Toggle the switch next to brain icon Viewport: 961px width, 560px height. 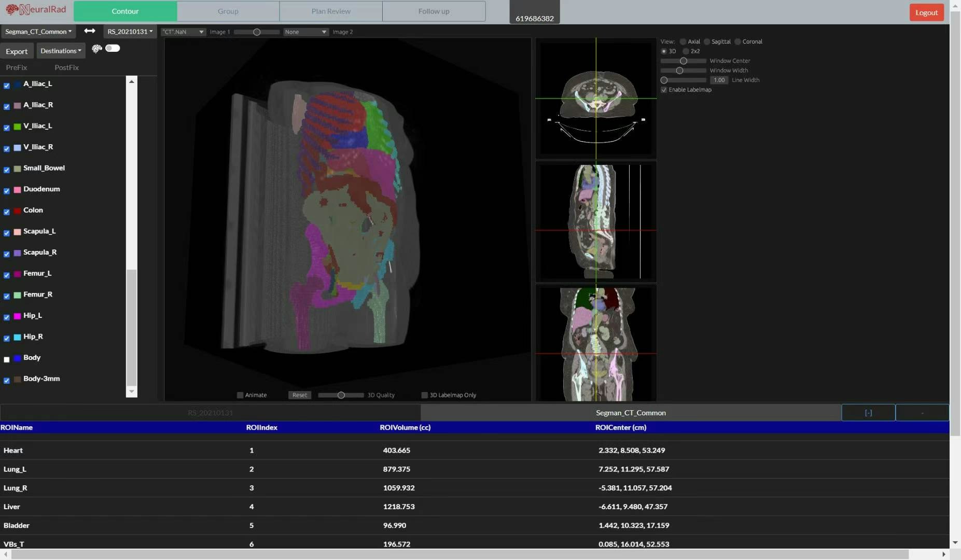click(113, 48)
